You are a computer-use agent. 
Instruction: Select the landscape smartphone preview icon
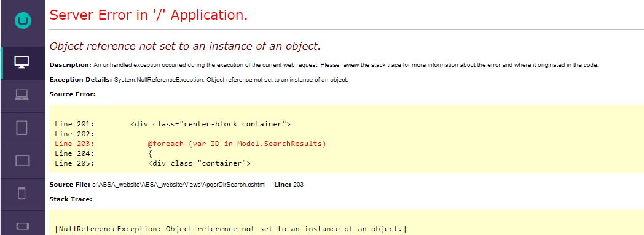point(23,226)
